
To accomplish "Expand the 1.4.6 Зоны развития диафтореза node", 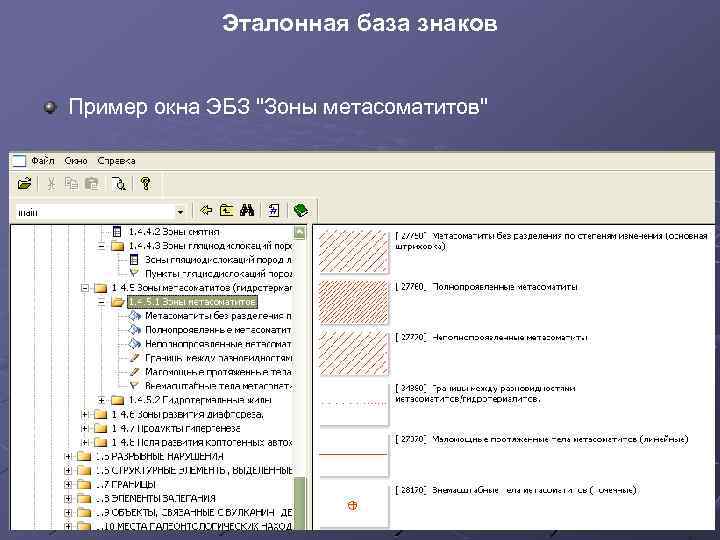I will tap(84, 414).
